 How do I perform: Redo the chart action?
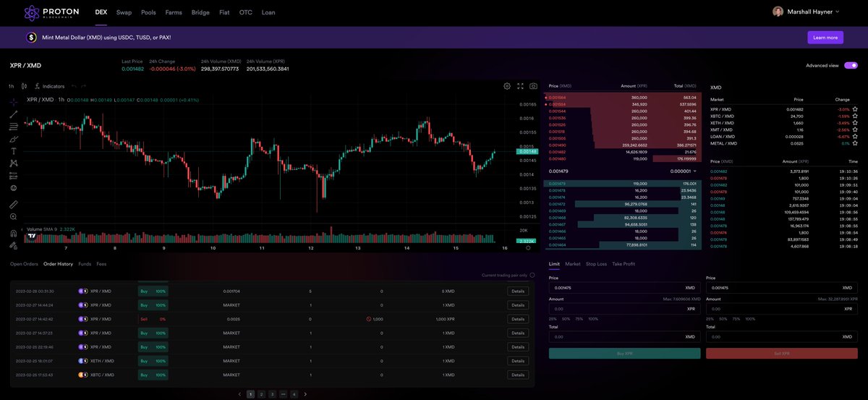tap(84, 86)
